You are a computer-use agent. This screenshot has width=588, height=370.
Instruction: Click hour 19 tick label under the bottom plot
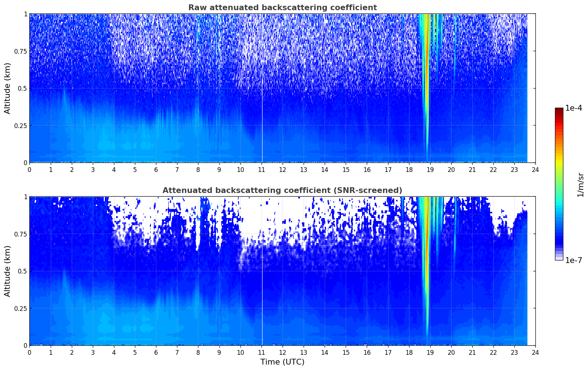430,353
